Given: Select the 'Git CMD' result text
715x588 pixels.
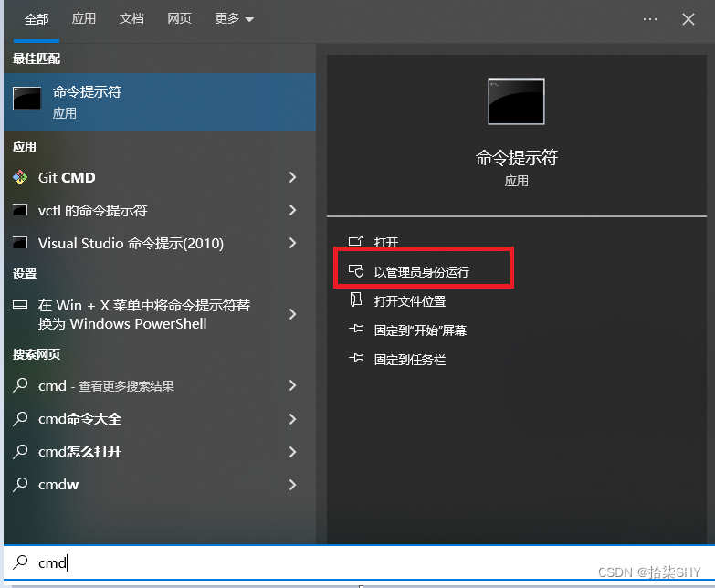Looking at the screenshot, I should coord(67,177).
